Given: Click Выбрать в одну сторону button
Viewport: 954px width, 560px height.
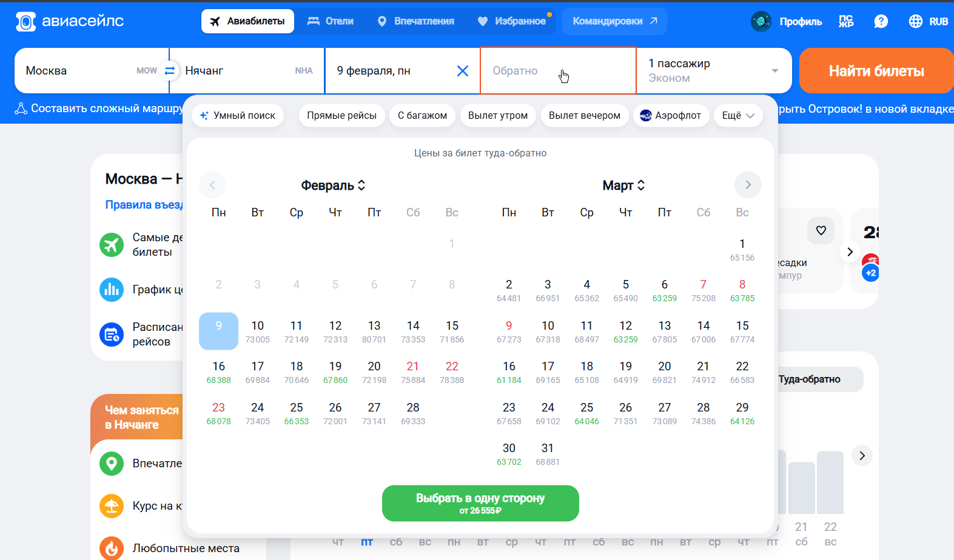Looking at the screenshot, I should [x=480, y=503].
